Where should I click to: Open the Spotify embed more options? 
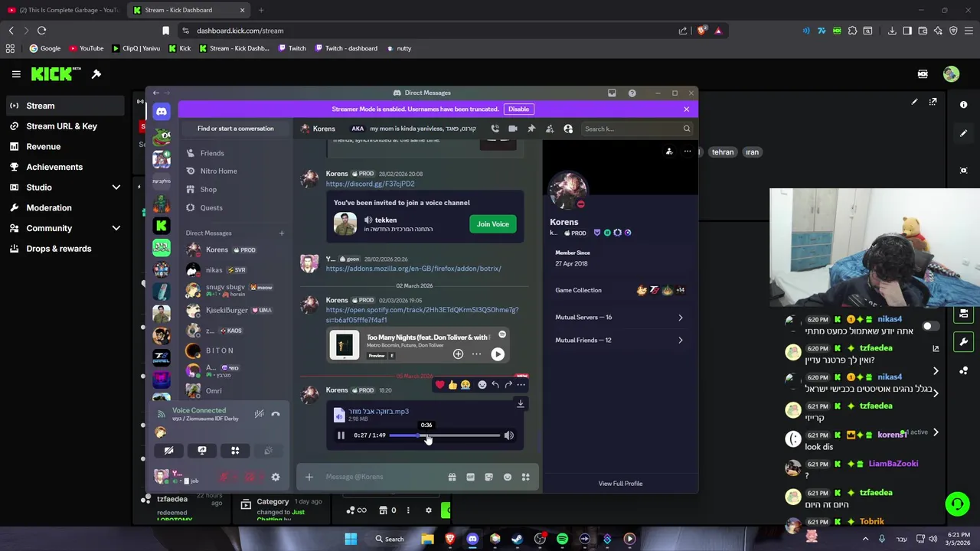click(x=476, y=354)
